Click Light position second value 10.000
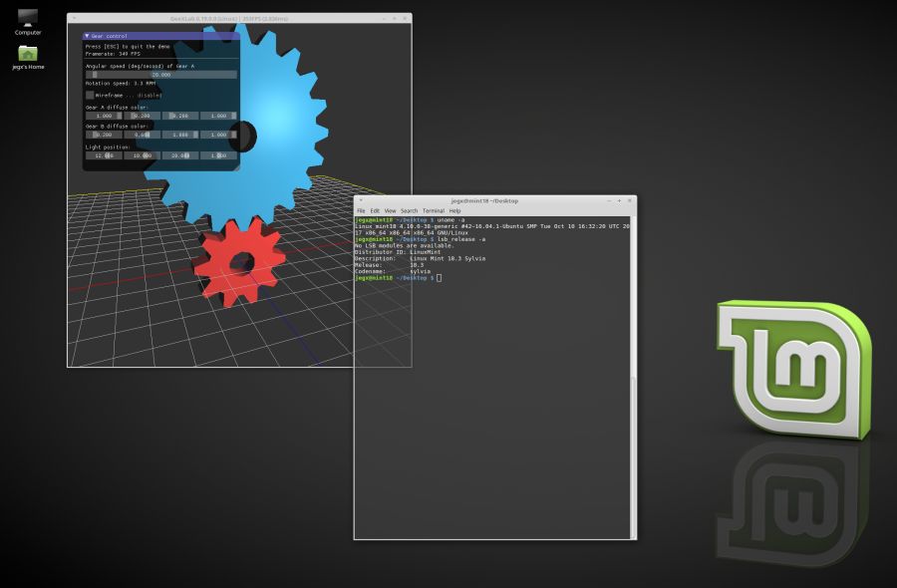897x588 pixels. (142, 155)
